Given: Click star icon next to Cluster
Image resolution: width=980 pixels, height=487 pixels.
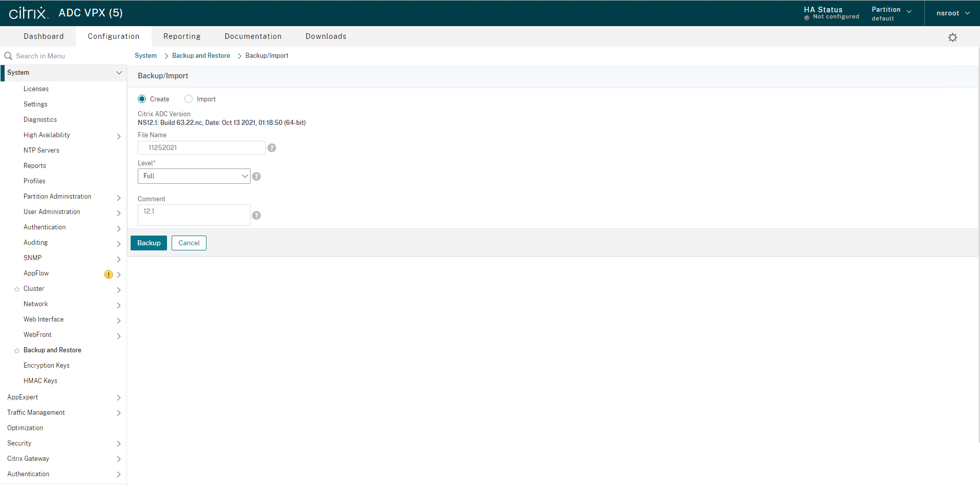Looking at the screenshot, I should [x=17, y=289].
